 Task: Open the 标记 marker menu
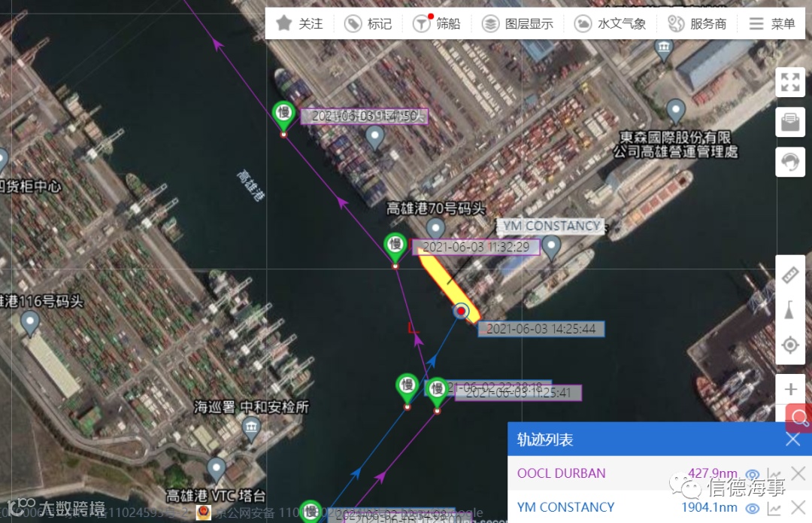point(368,24)
